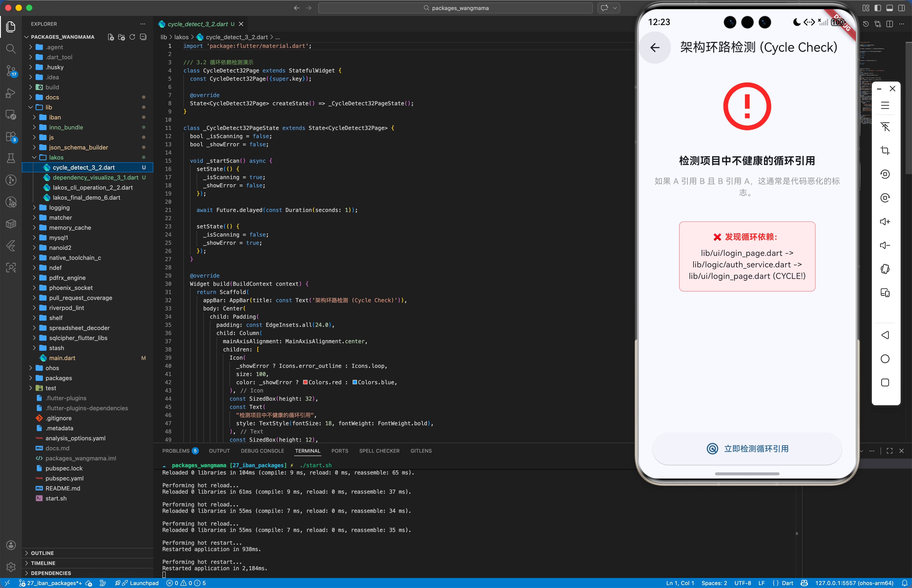Open Run and Debug view

(11, 93)
